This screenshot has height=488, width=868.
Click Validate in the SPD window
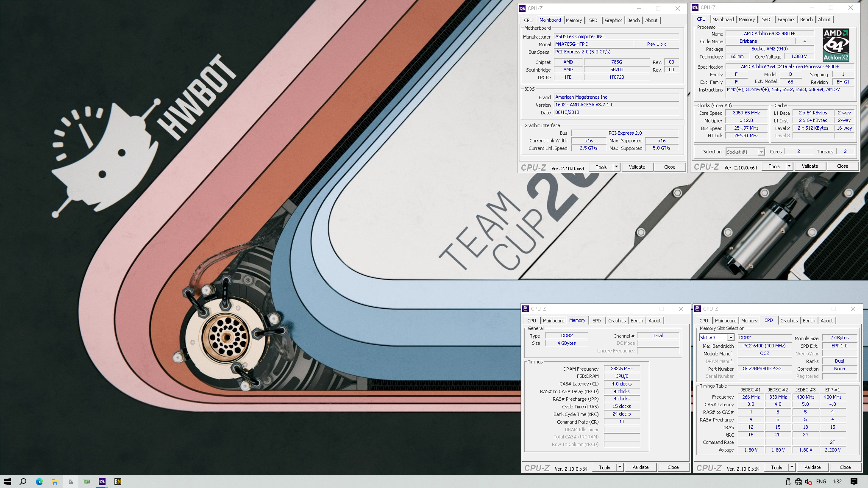(x=812, y=467)
